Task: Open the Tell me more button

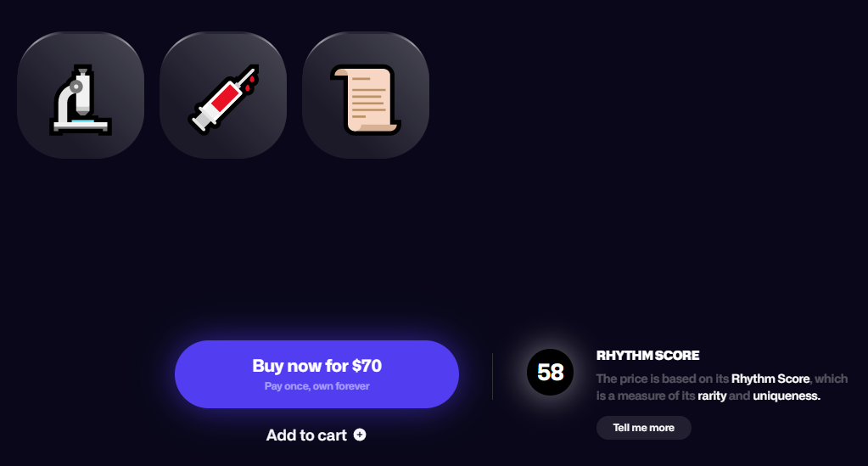Action: pos(643,428)
